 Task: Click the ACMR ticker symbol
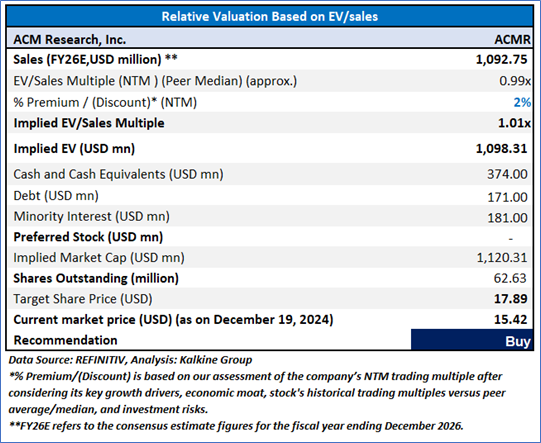(x=512, y=39)
